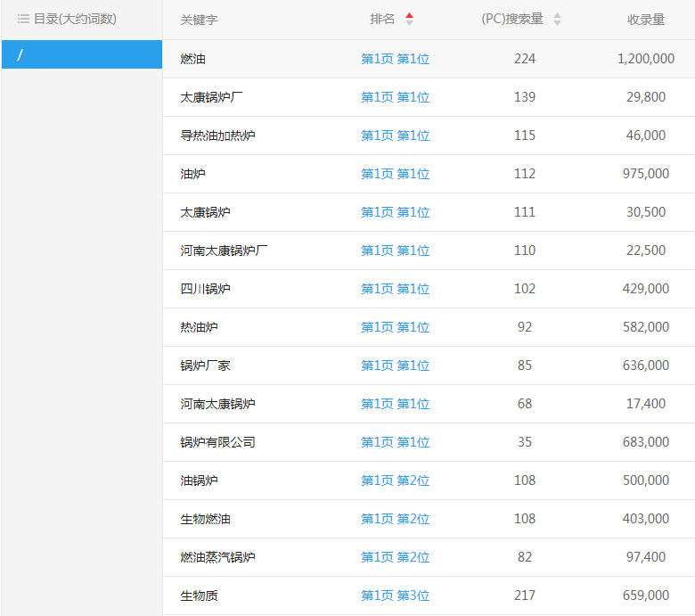Click the list icon beside 目录(大约词数)
Viewport: 695px width, 616px height.
(x=23, y=19)
